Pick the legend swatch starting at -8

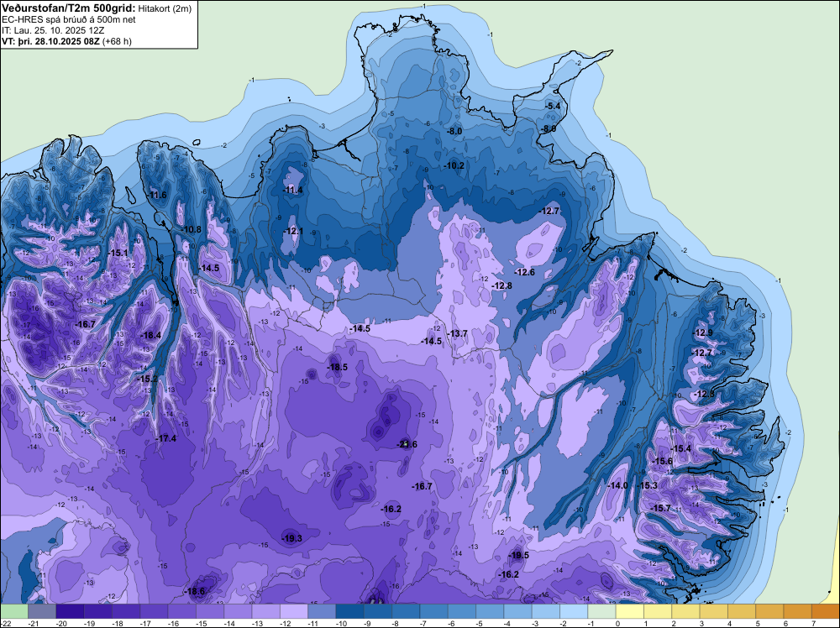click(406, 611)
